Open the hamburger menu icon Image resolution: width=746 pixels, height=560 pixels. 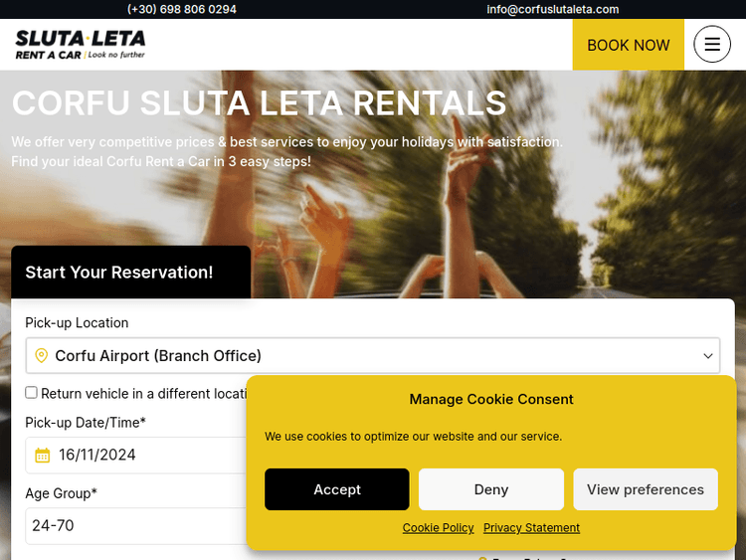pos(711,45)
